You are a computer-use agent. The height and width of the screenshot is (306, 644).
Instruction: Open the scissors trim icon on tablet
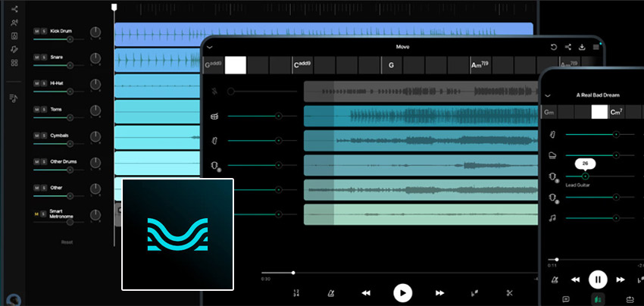[x=510, y=293]
